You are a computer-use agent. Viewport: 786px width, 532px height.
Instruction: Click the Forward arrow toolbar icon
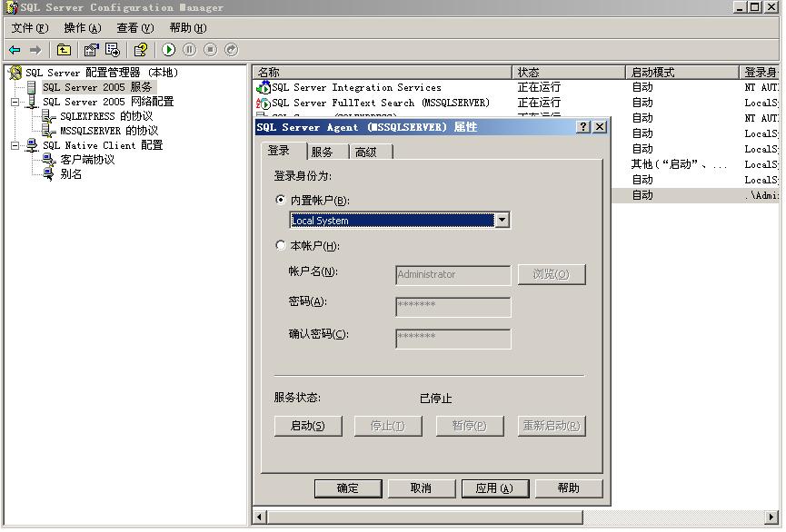(x=35, y=50)
